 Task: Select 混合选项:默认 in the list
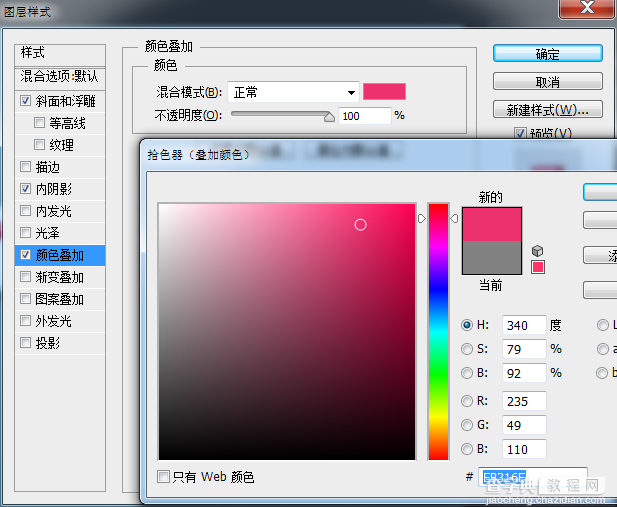pos(60,78)
